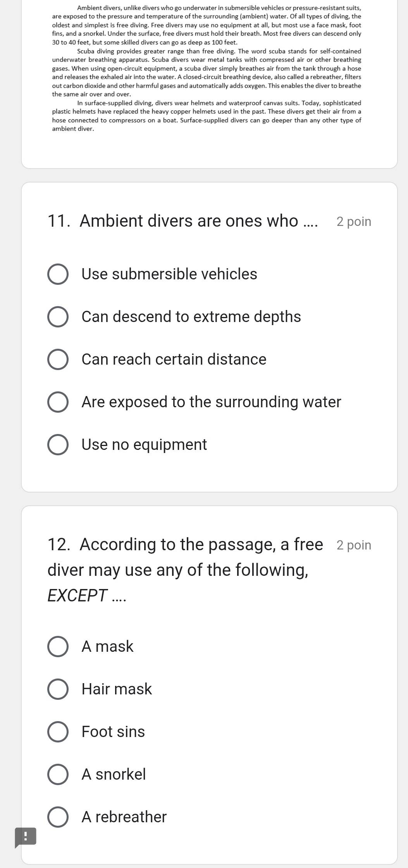
Task: Click question 12 'According to the passage' text
Action: tap(185, 570)
